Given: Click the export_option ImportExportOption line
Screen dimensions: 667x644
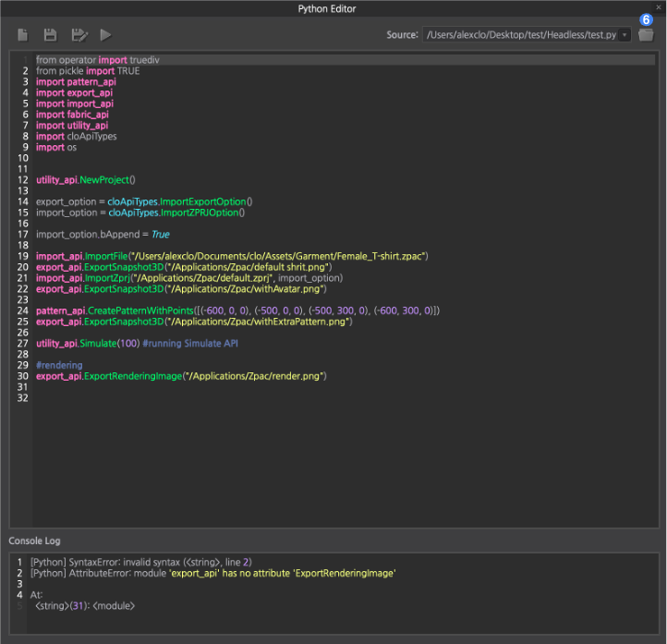Looking at the screenshot, I should 144,201.
